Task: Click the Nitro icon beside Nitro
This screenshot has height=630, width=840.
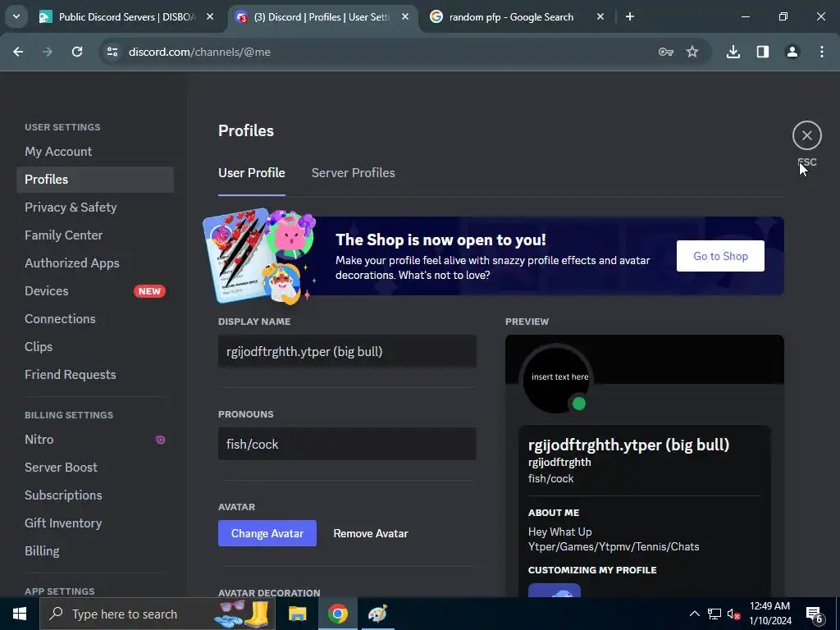Action: coord(160,440)
